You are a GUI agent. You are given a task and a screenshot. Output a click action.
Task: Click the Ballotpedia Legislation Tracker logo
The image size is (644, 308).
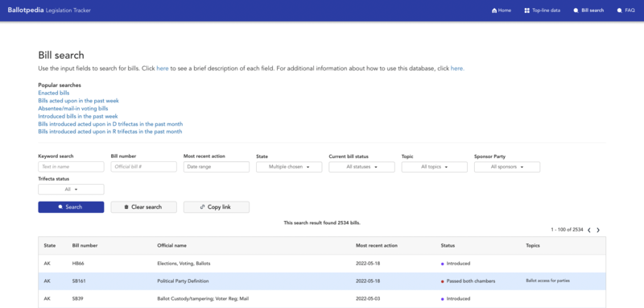click(x=49, y=10)
